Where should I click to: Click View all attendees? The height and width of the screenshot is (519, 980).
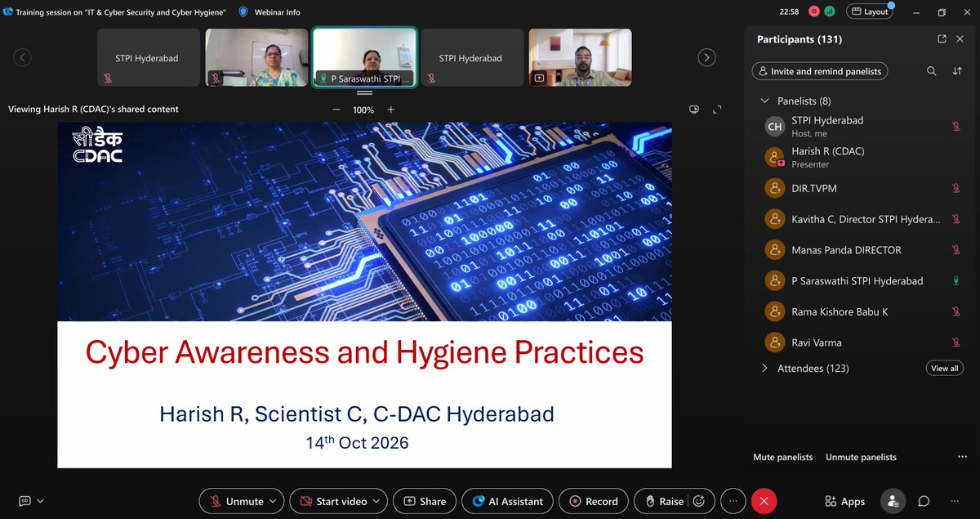click(945, 368)
